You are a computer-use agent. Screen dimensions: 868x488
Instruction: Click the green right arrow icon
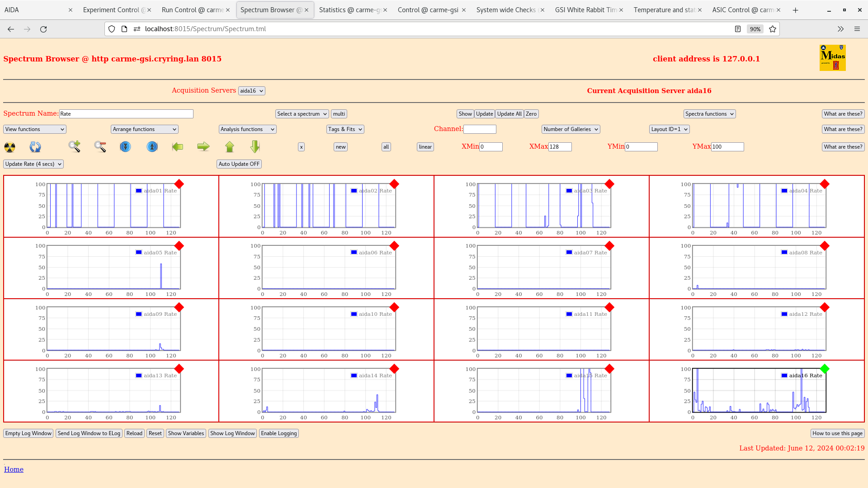point(203,146)
